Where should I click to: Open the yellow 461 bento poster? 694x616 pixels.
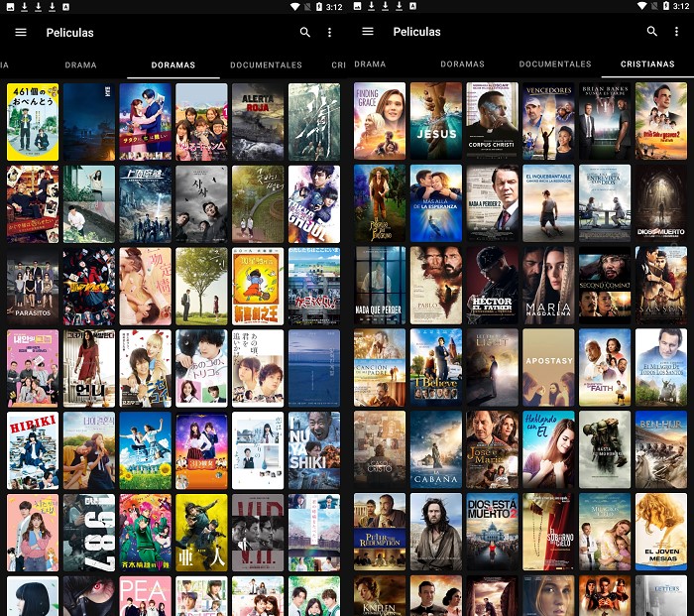point(33,122)
